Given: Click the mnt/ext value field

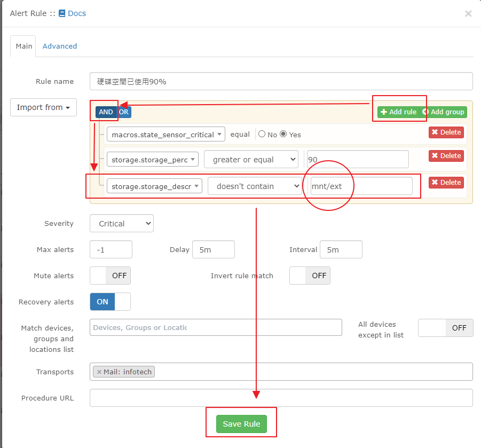Looking at the screenshot, I should (361, 186).
